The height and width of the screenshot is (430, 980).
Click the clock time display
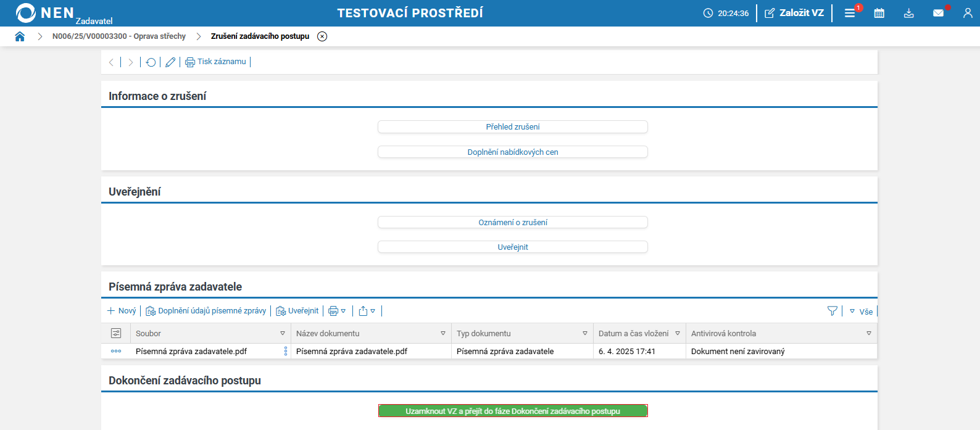pyautogui.click(x=726, y=13)
